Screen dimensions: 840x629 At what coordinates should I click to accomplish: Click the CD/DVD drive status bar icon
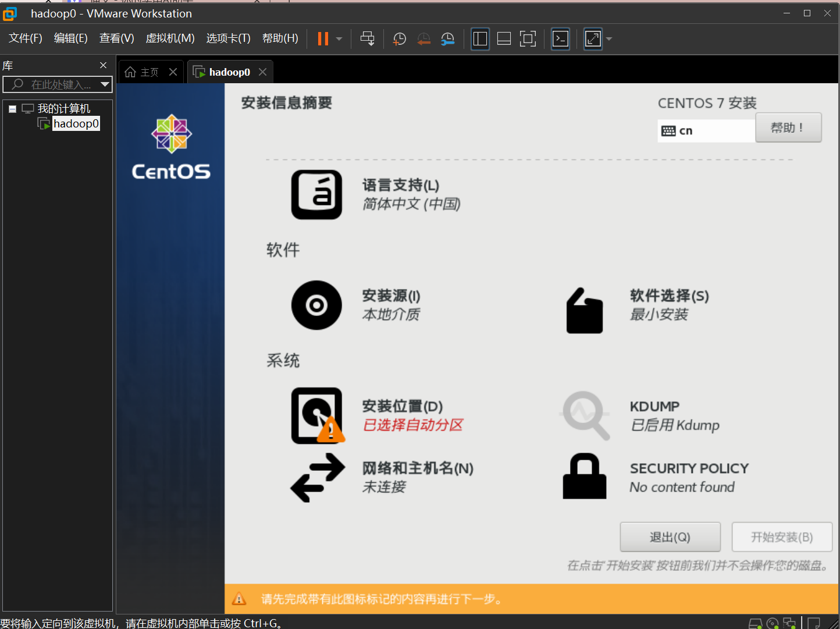(773, 623)
